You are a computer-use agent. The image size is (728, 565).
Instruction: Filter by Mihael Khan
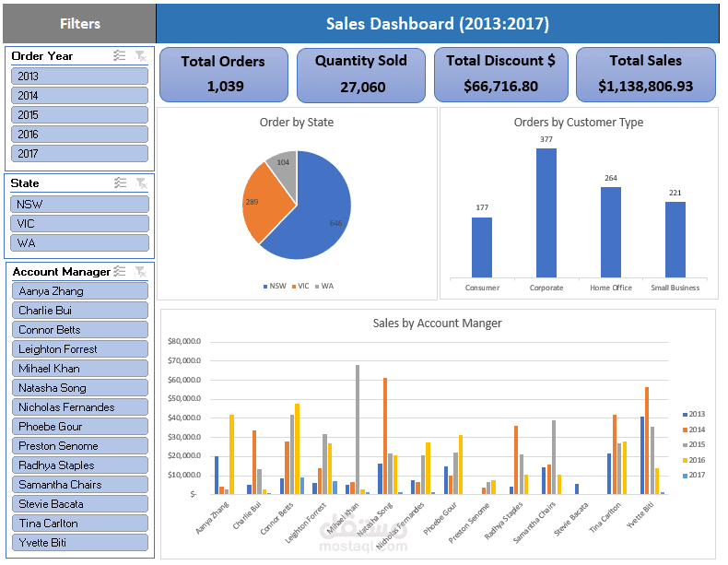coord(80,369)
